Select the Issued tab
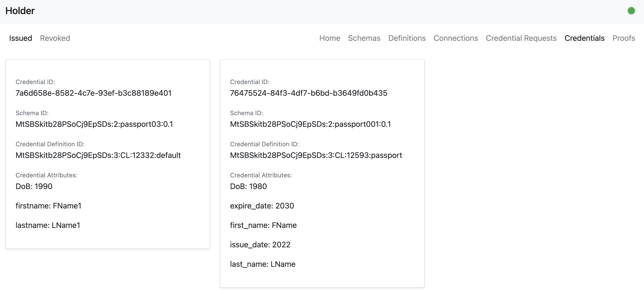644x294 pixels. coord(20,38)
